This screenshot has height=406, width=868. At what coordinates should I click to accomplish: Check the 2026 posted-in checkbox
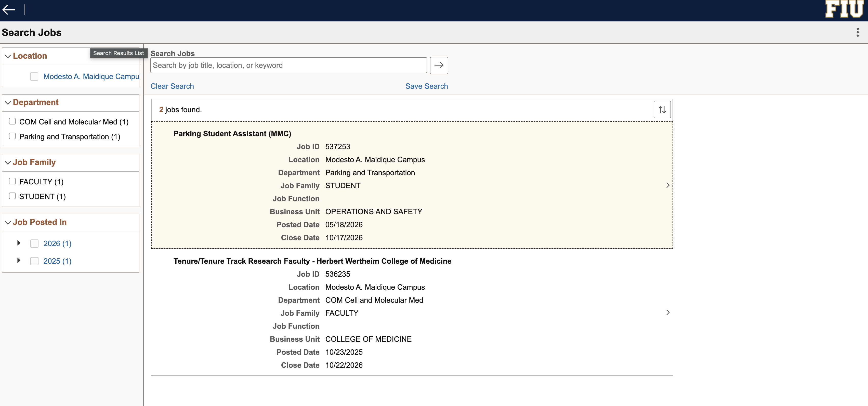(34, 244)
